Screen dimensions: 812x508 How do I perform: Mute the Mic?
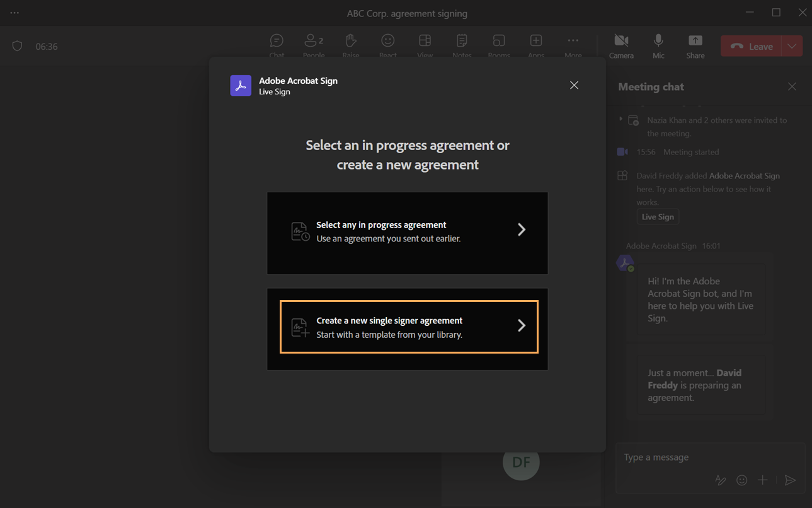(658, 41)
